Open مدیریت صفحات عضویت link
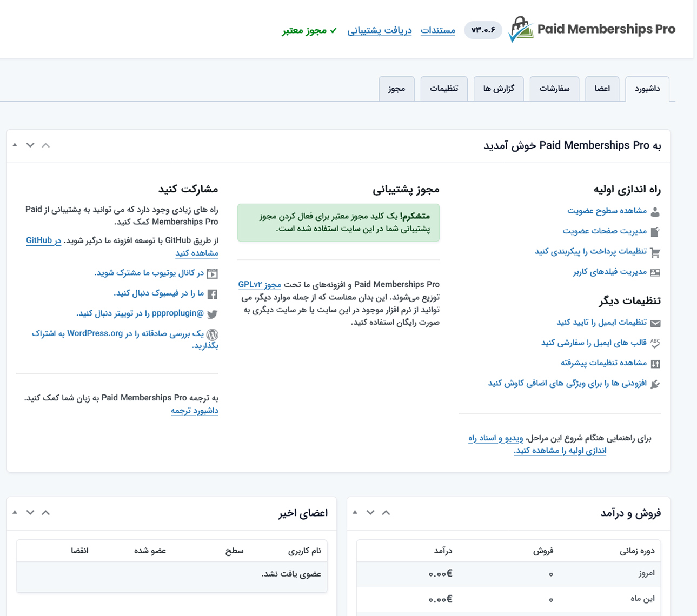This screenshot has height=616, width=697. pyautogui.click(x=605, y=231)
